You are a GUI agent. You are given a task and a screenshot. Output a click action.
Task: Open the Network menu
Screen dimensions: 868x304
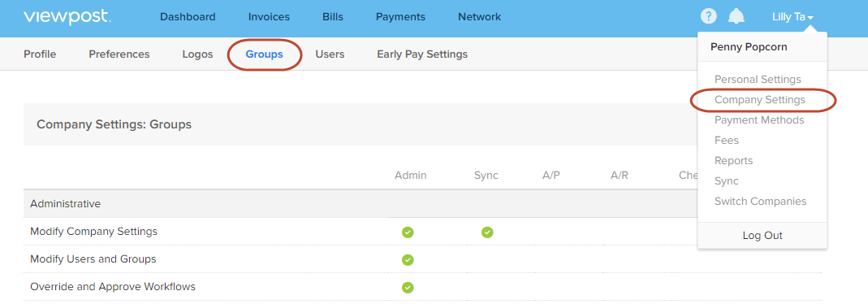click(479, 17)
